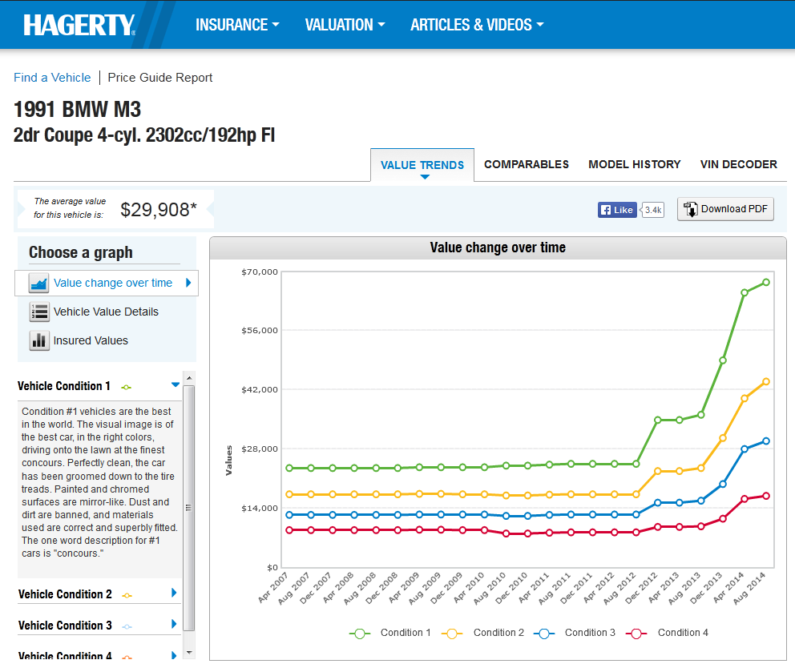Screen dimensions: 795x672
Task: Click the arrow beside Value change over time
Action: point(188,283)
